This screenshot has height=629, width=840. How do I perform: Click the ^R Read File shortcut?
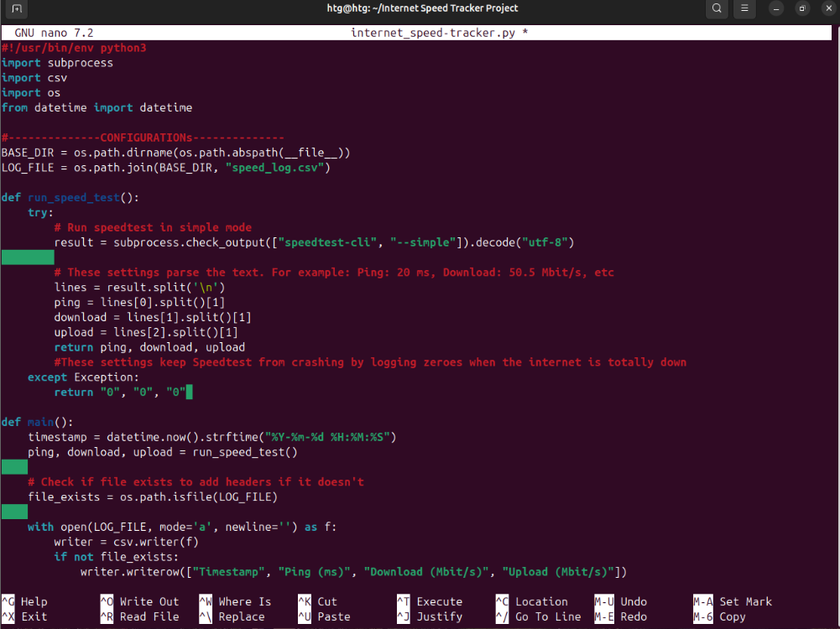(x=140, y=616)
